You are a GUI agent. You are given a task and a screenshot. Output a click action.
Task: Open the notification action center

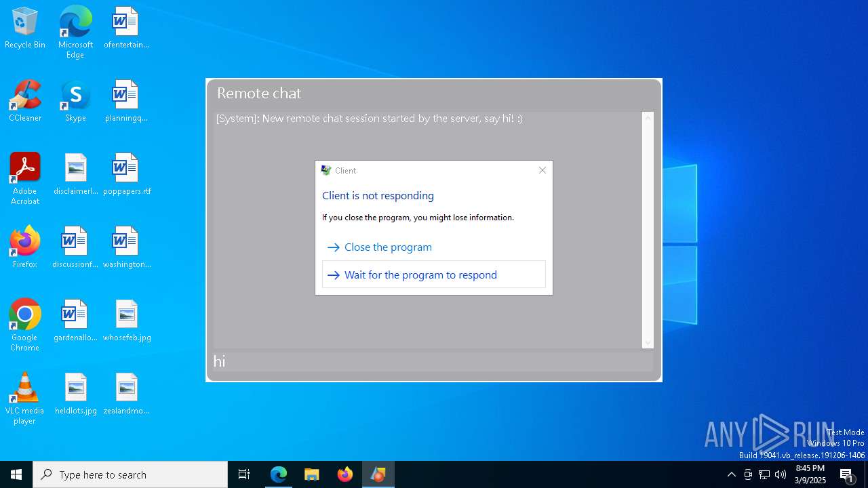click(x=847, y=474)
